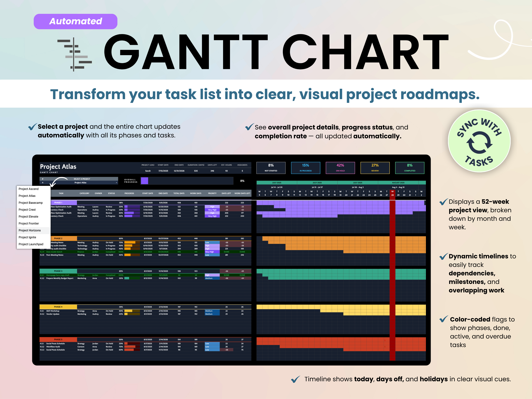Click the purple 'Automated' badge

[x=76, y=21]
